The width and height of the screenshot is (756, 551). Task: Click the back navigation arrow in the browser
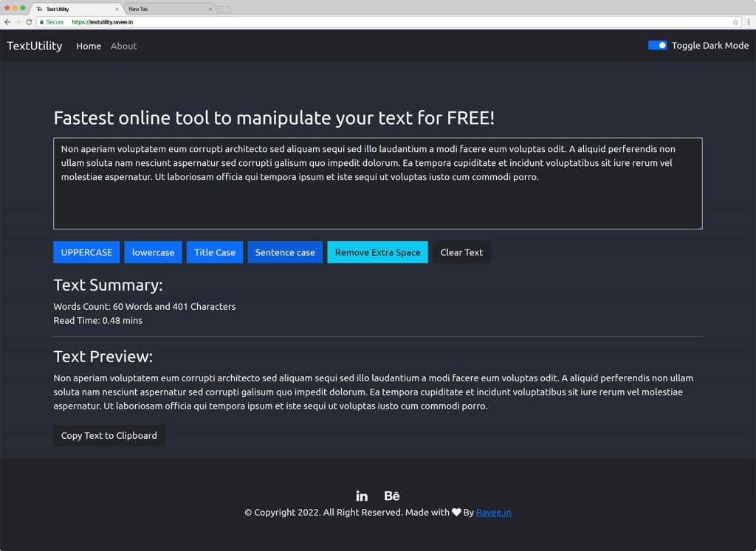[9, 21]
